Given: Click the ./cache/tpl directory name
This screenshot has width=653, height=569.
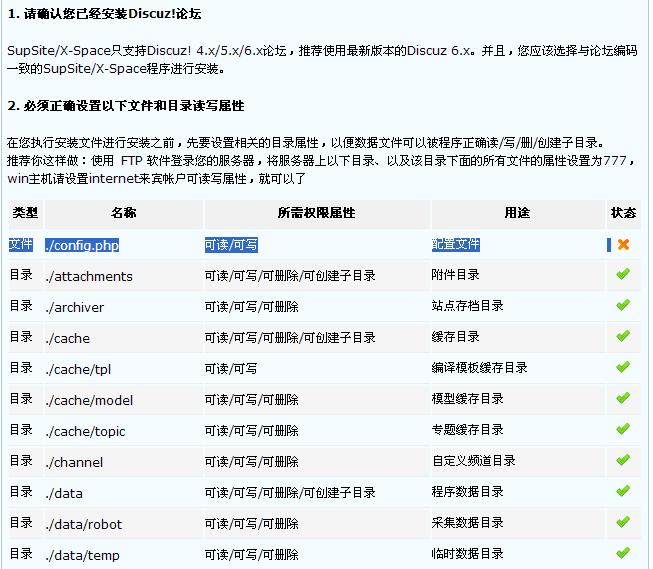Looking at the screenshot, I should 78,369.
